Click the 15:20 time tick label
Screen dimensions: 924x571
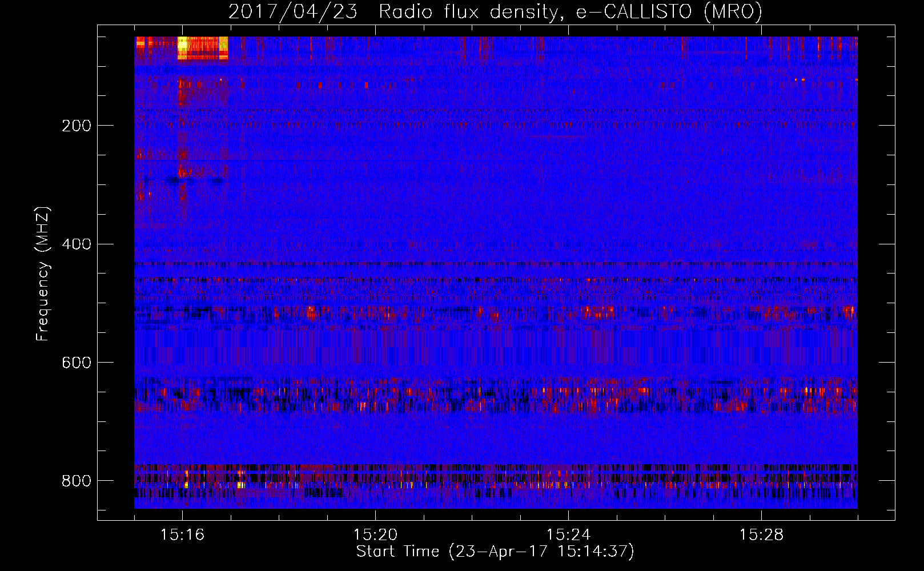[x=375, y=535]
